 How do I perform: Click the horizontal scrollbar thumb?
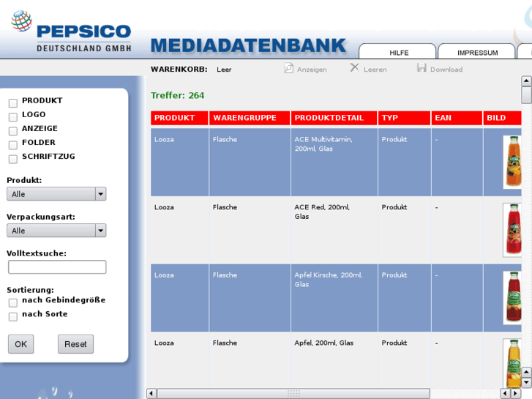293,394
